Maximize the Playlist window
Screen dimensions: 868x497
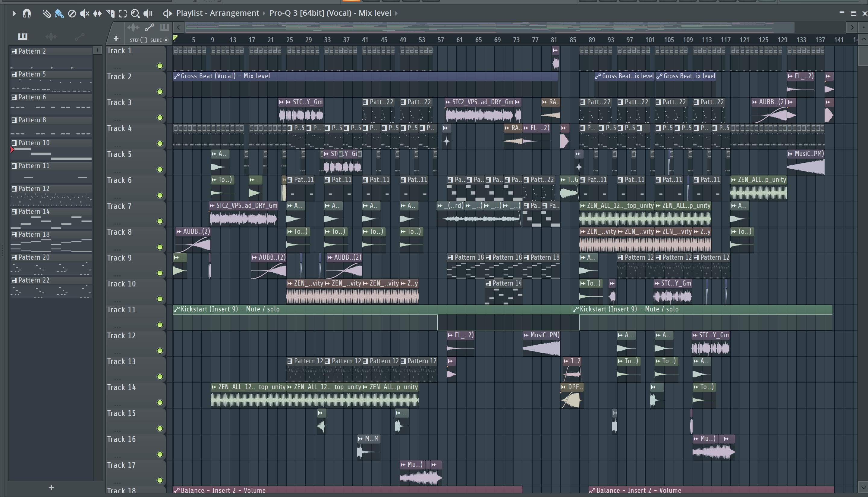[x=853, y=13]
